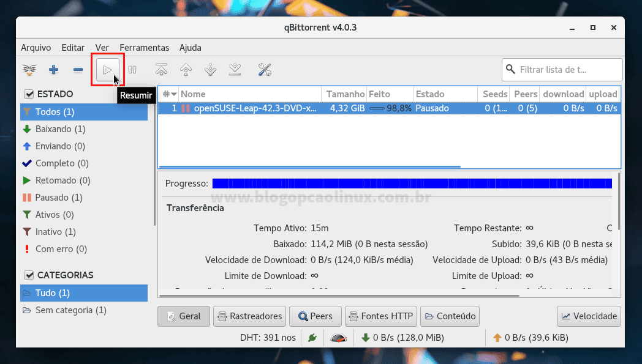The width and height of the screenshot is (642, 364).
Task: Select Completo (0) filter
Action: 84,163
